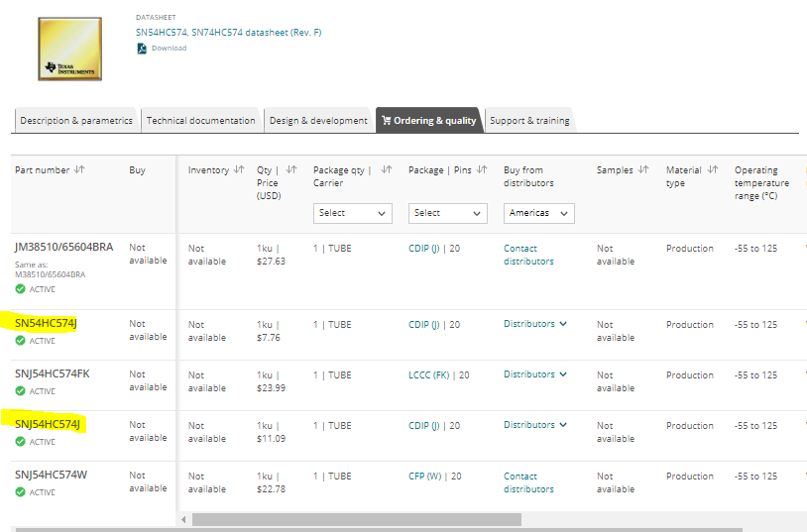The width and height of the screenshot is (807, 532).
Task: Sort by Inventory arrows icon
Action: pos(239,169)
